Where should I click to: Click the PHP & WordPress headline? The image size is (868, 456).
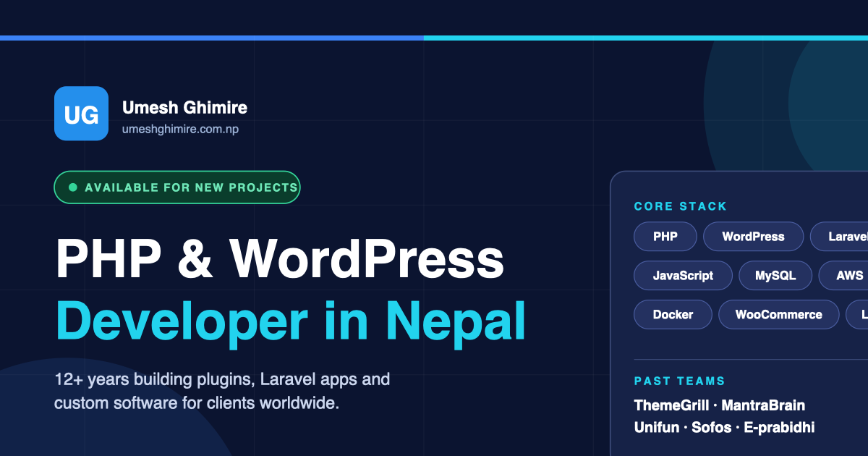(280, 259)
